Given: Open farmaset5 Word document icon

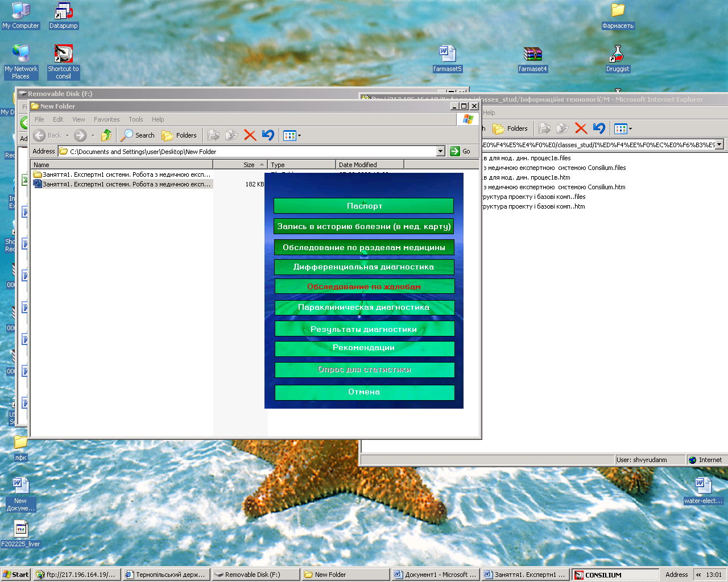Looking at the screenshot, I should point(448,59).
